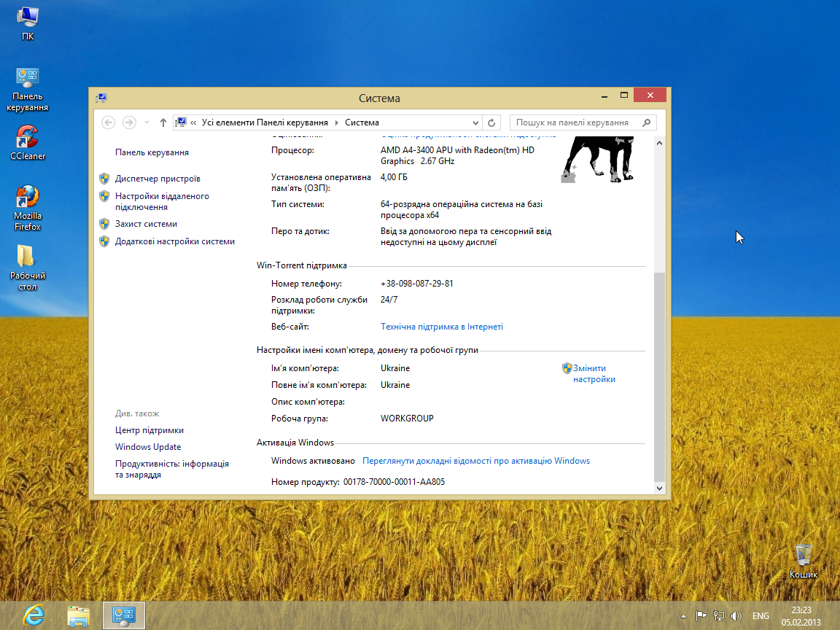Viewport: 840px width, 630px height.
Task: Open Центр підтримки link
Action: click(x=149, y=430)
